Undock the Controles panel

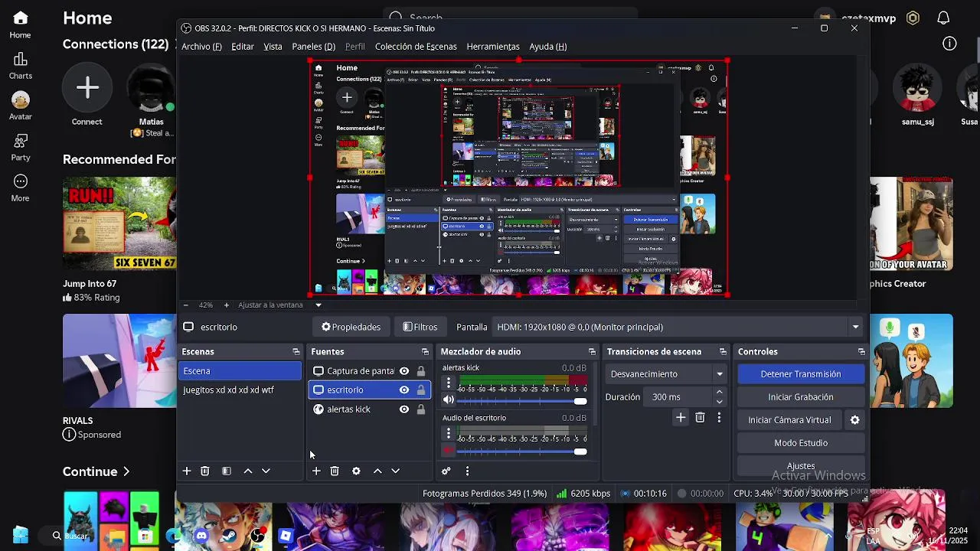click(861, 352)
